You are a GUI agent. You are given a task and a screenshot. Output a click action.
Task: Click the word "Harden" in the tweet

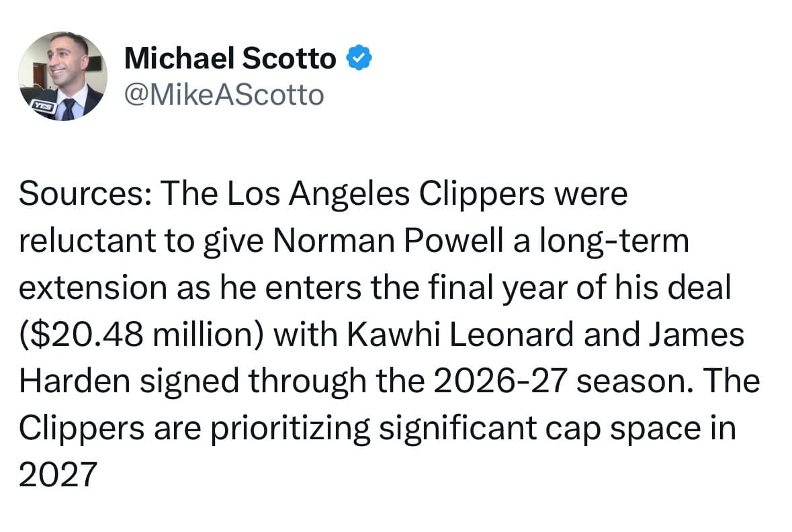(75, 382)
